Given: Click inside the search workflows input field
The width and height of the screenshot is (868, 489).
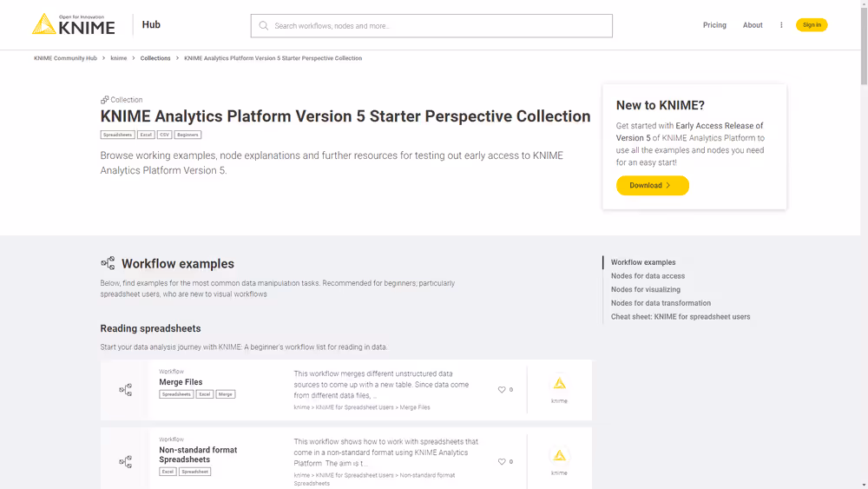Looking at the screenshot, I should click(x=431, y=26).
